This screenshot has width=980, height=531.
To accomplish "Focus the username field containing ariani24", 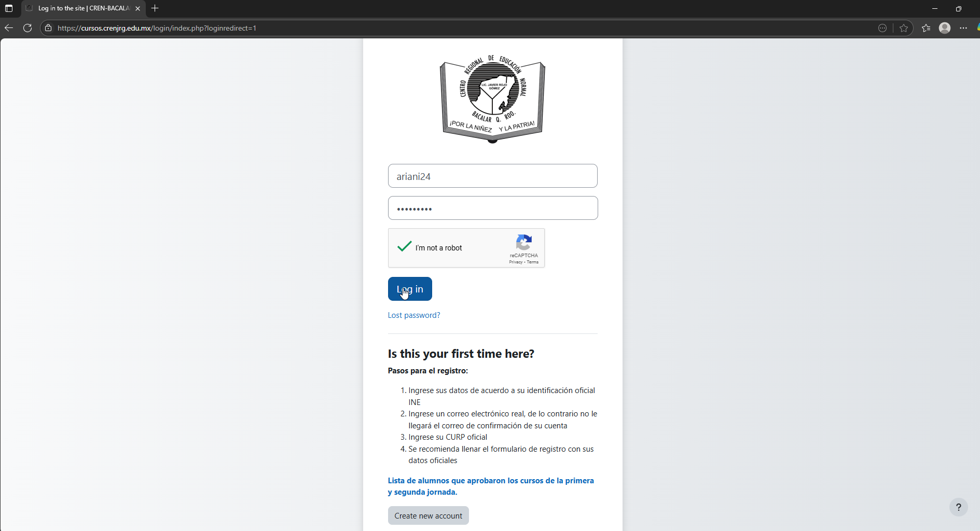I will [493, 176].
